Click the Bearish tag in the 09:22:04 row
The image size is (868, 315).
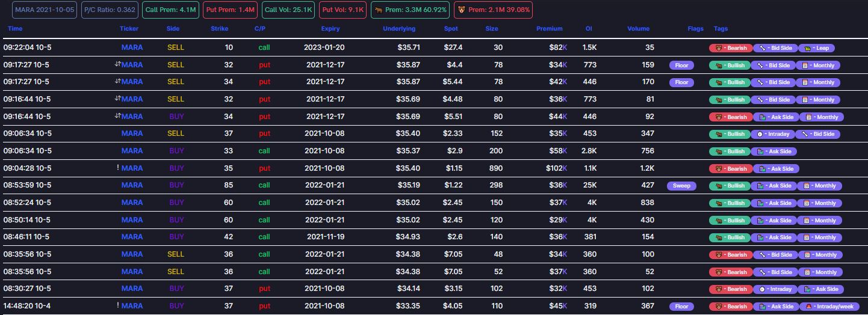(x=730, y=48)
